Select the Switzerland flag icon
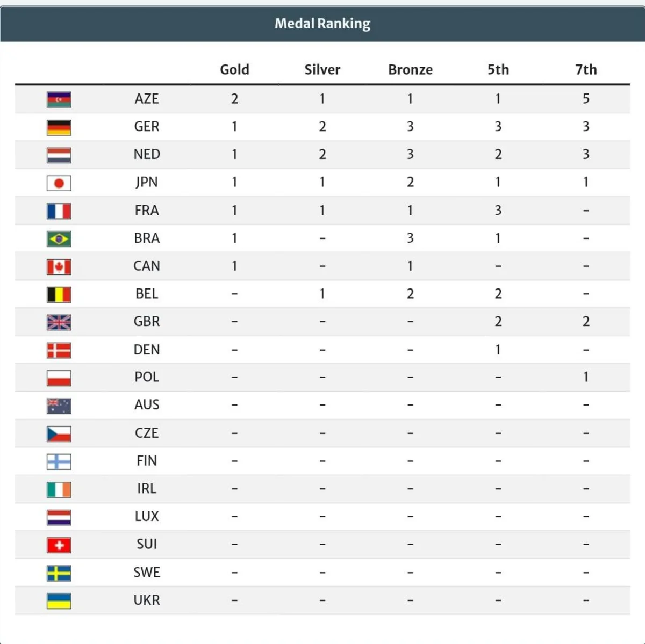This screenshot has width=645, height=644. tap(59, 545)
